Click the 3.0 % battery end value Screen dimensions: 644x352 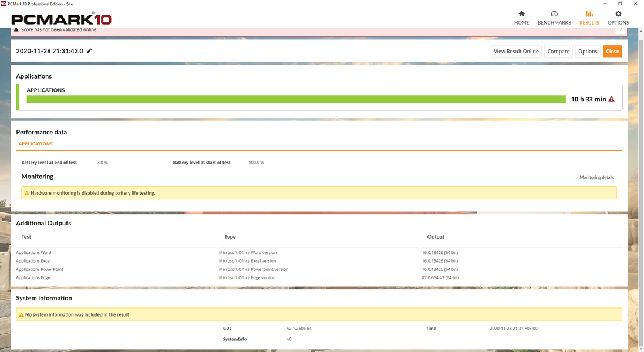coord(102,163)
